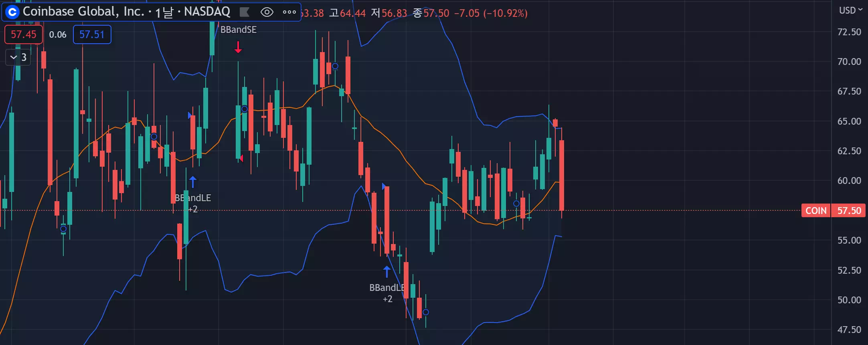Image resolution: width=868 pixels, height=345 pixels.
Task: Click the first BBandLE +2 signal label
Action: (193, 203)
